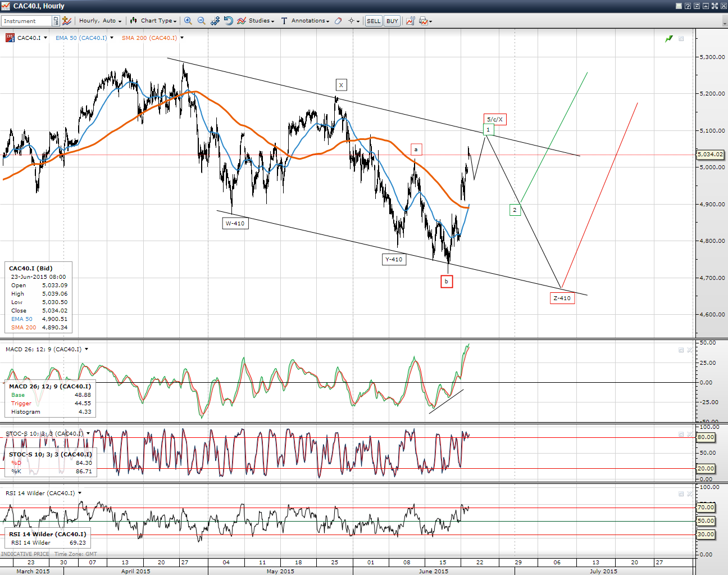This screenshot has height=575, width=728.
Task: Open the EMA 50 (CAC40.I) study dropdown
Action: pos(112,38)
